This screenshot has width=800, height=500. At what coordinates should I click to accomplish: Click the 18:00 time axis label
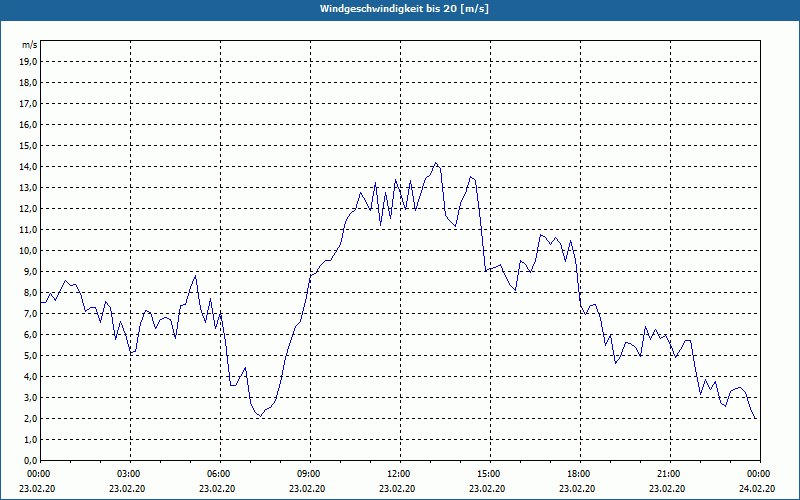(x=581, y=474)
